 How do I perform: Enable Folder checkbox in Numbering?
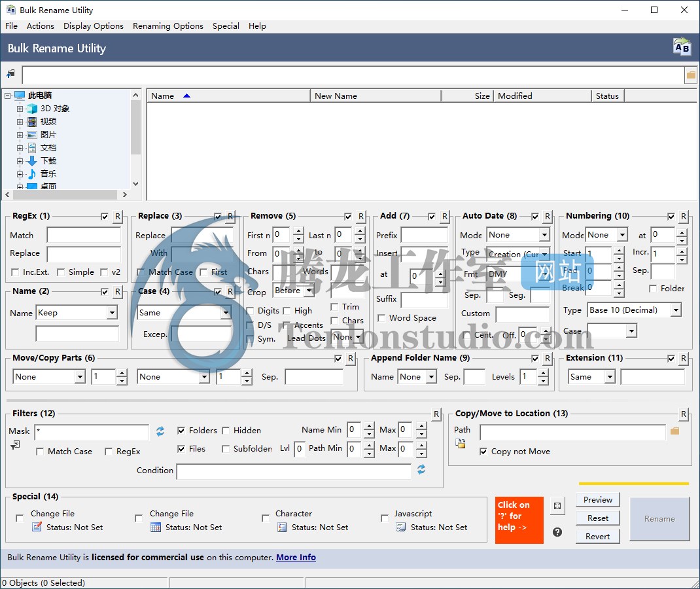(653, 289)
